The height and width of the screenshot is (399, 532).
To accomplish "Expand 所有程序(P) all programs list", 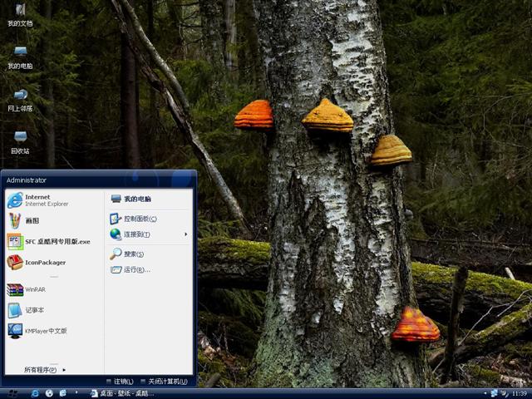I will pyautogui.click(x=45, y=370).
